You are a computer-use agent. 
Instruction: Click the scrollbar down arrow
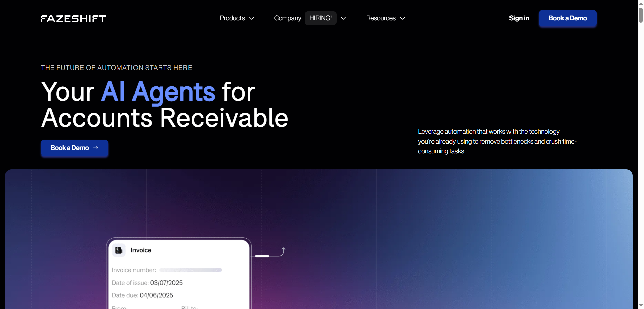point(641,305)
